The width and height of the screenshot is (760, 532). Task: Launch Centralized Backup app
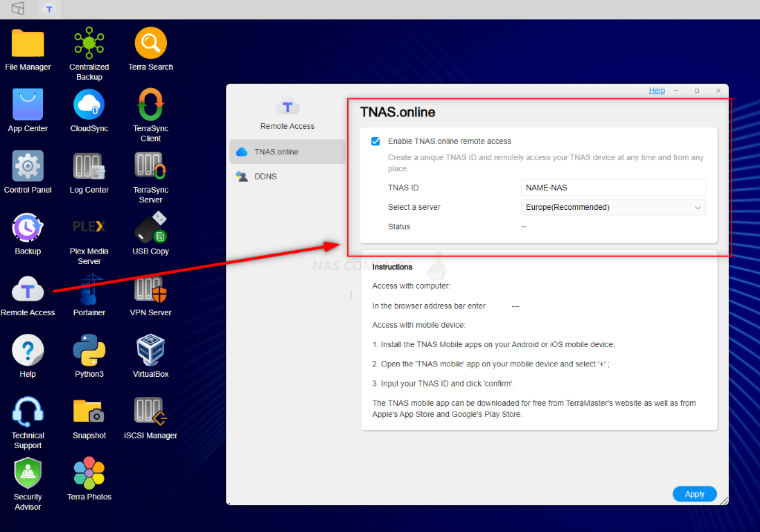pyautogui.click(x=89, y=43)
